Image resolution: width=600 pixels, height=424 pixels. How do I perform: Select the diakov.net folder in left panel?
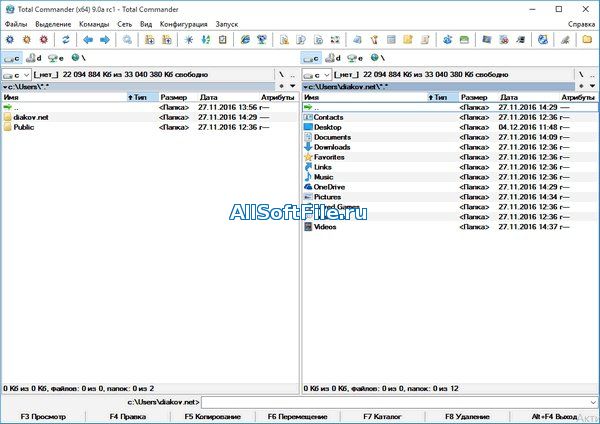coord(31,117)
